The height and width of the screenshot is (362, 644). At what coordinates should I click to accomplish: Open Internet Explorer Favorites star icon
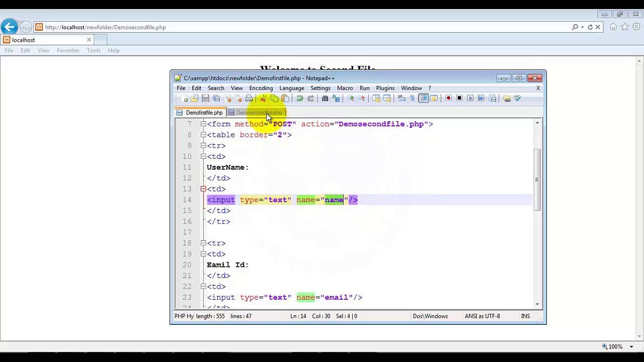click(624, 27)
